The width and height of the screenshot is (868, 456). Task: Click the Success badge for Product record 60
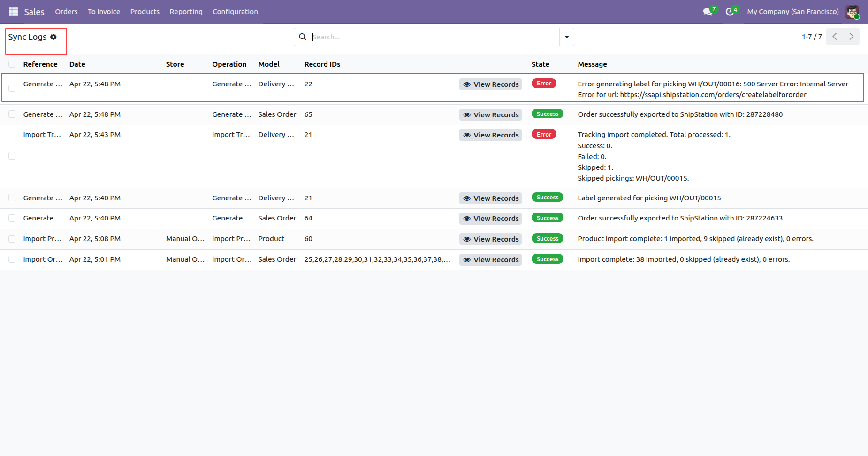coord(548,239)
